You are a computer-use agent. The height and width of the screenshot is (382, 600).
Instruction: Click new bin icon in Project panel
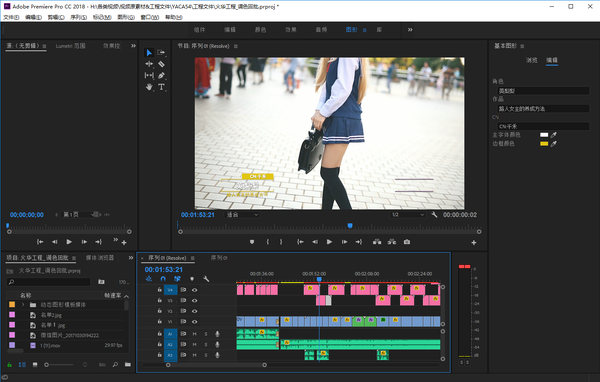point(128,365)
